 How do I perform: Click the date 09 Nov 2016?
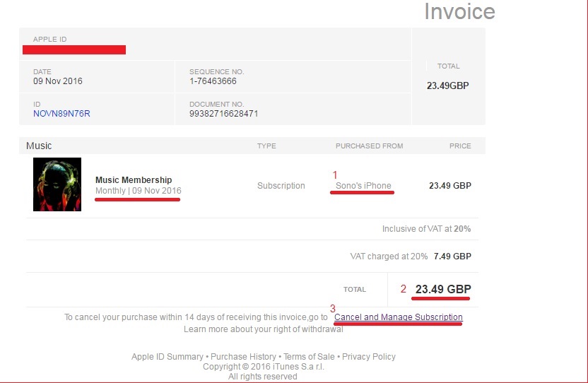[x=58, y=81]
